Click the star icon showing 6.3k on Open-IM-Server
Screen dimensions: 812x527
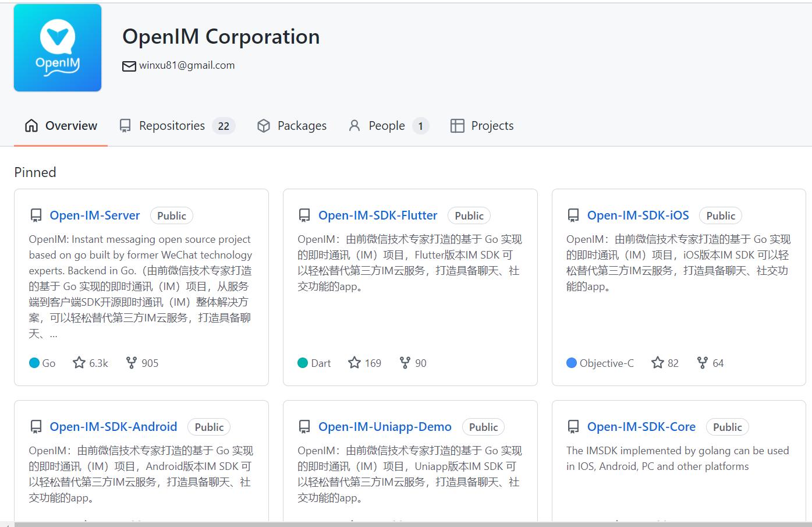coord(79,363)
